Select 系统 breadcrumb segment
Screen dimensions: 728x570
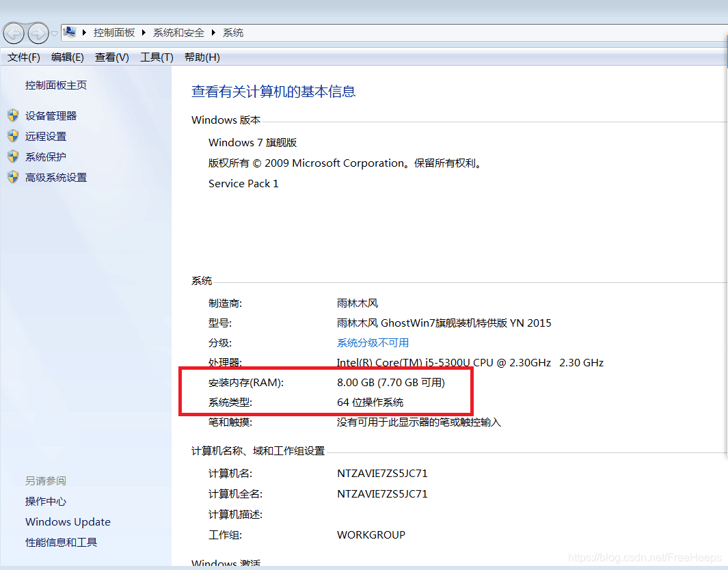point(232,33)
